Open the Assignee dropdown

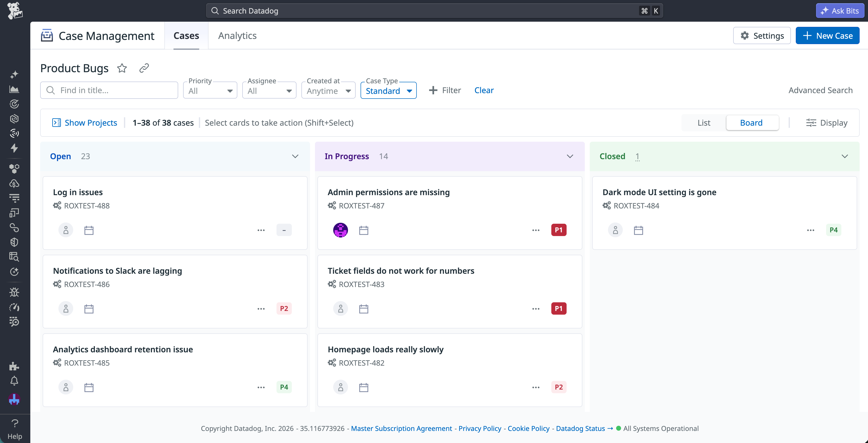(269, 90)
